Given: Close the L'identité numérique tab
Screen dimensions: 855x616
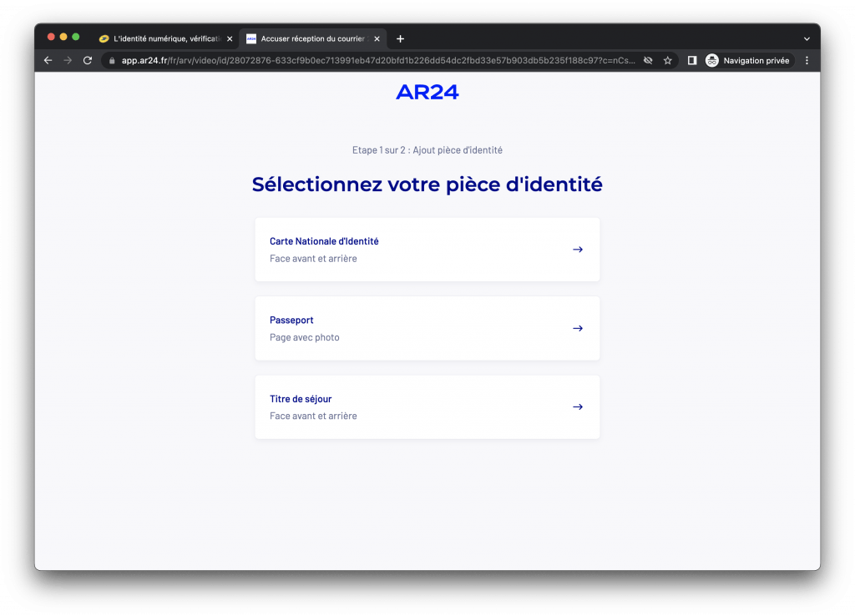Looking at the screenshot, I should [230, 38].
